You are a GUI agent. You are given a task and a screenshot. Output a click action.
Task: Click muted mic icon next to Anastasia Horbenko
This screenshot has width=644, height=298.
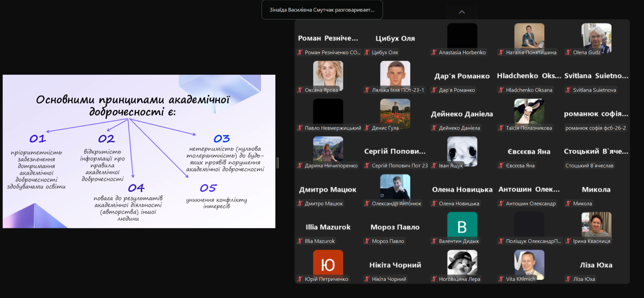[x=434, y=52]
